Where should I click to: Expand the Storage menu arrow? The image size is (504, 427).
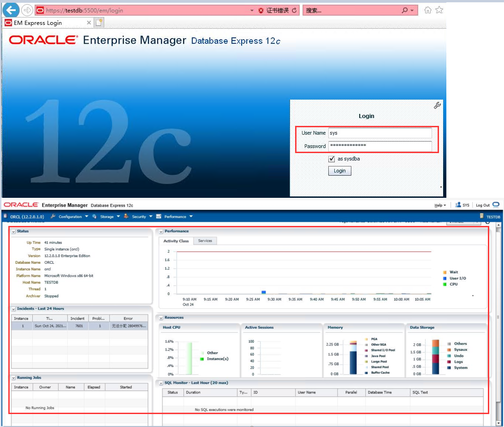point(119,216)
